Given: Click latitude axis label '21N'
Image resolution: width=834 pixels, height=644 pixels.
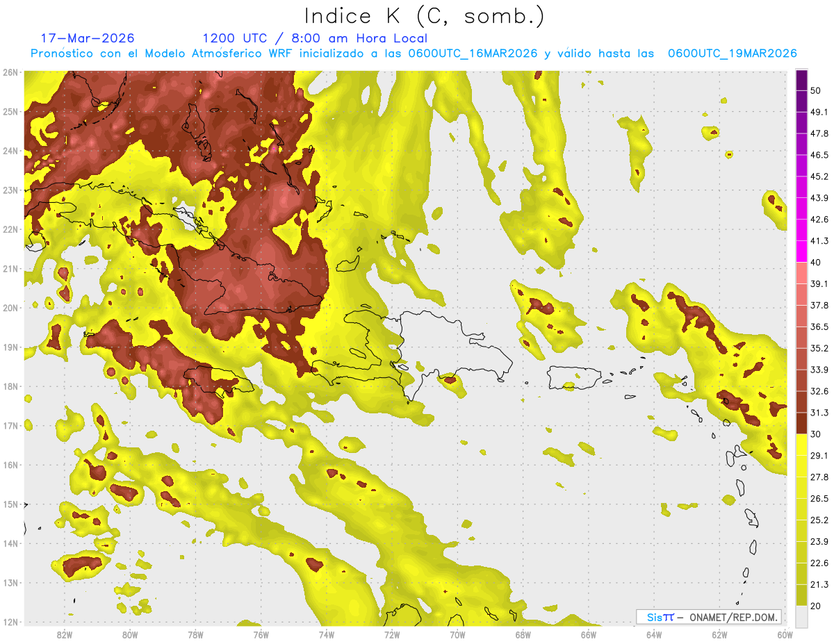Looking at the screenshot, I should point(11,269).
